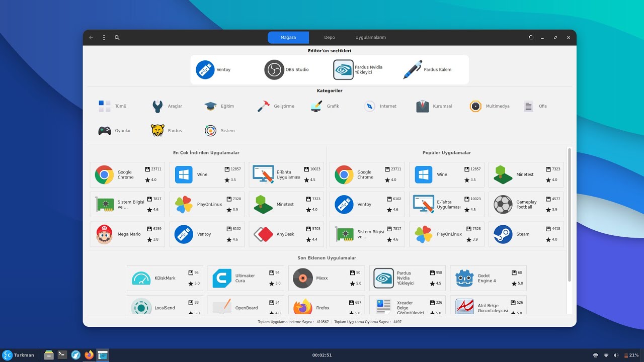Select the Kurumsal category
644x362 pixels.
(434, 106)
